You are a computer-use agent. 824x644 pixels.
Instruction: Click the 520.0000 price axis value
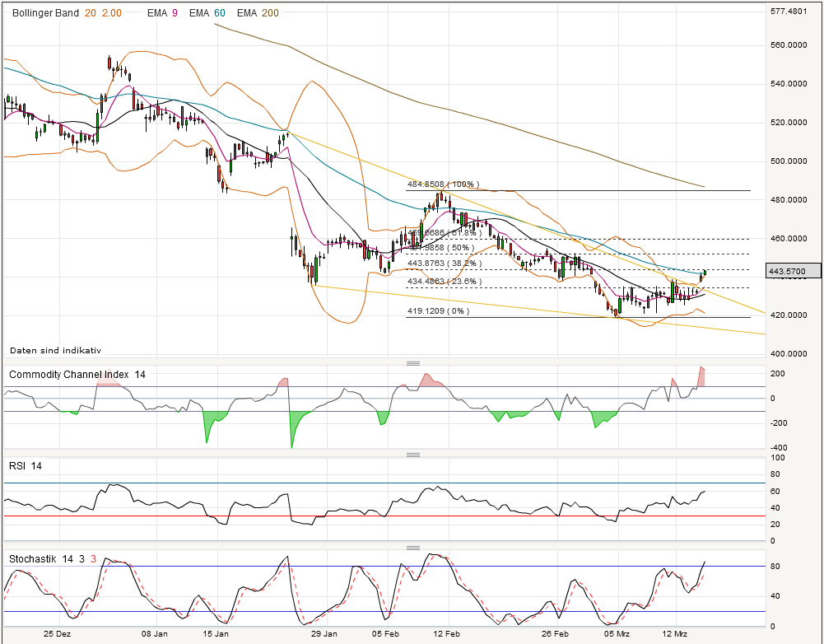coord(789,123)
